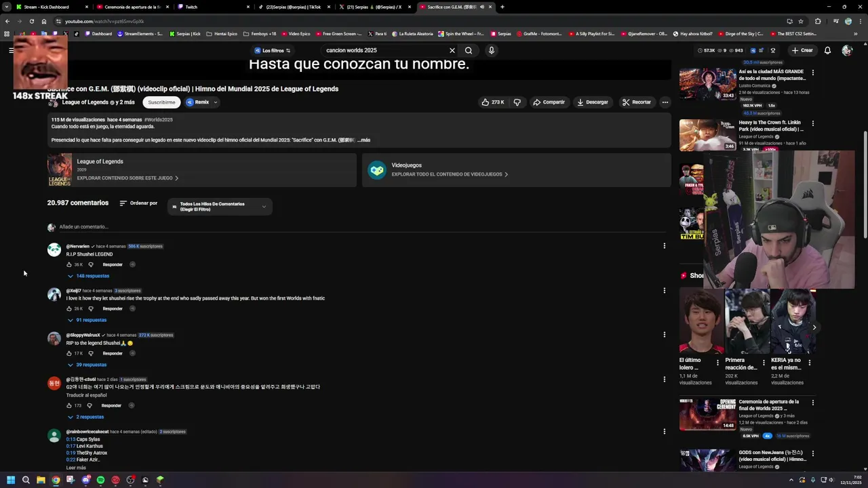Open comment thread filter dropdown
Screen dimensions: 868x488
point(220,207)
